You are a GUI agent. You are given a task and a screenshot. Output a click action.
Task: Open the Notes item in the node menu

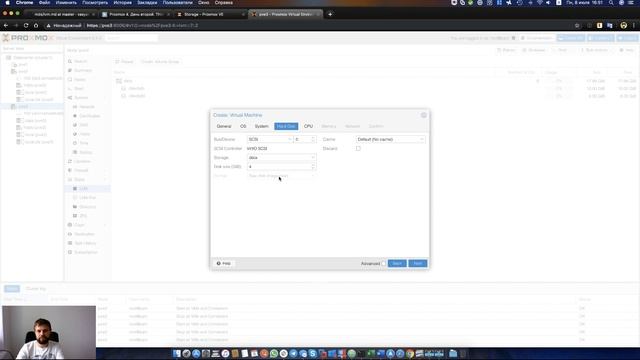[87, 80]
